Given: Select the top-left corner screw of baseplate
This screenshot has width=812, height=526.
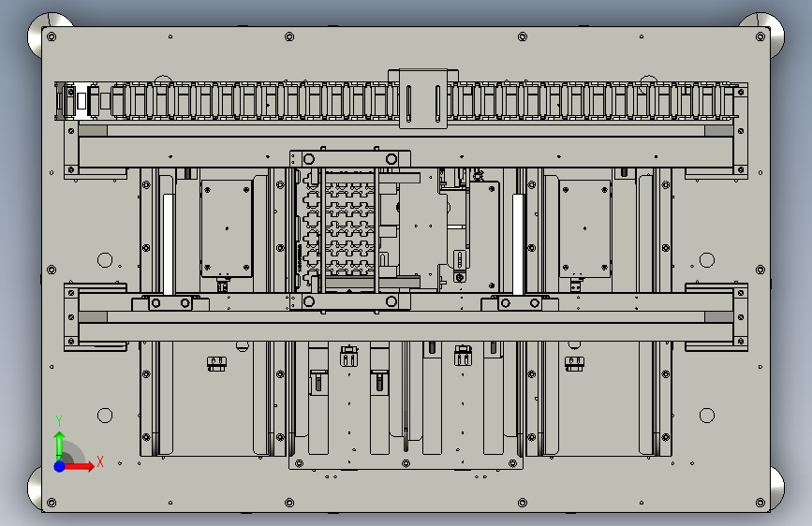Looking at the screenshot, I should tap(52, 37).
